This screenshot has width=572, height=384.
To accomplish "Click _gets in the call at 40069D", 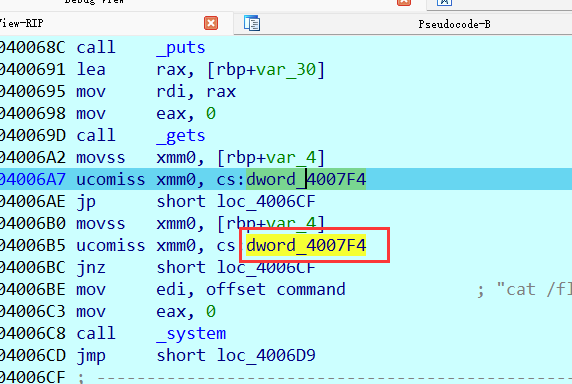I will (181, 135).
